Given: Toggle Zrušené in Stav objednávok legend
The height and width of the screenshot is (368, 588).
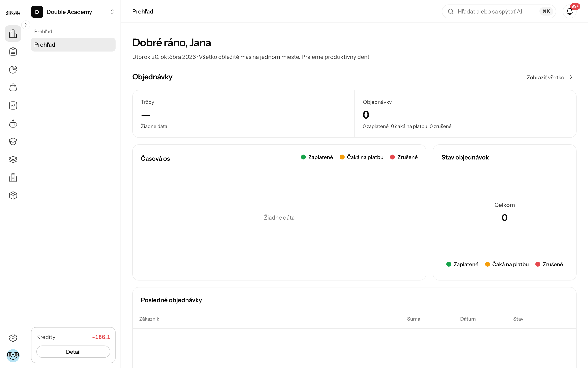Looking at the screenshot, I should pyautogui.click(x=549, y=264).
